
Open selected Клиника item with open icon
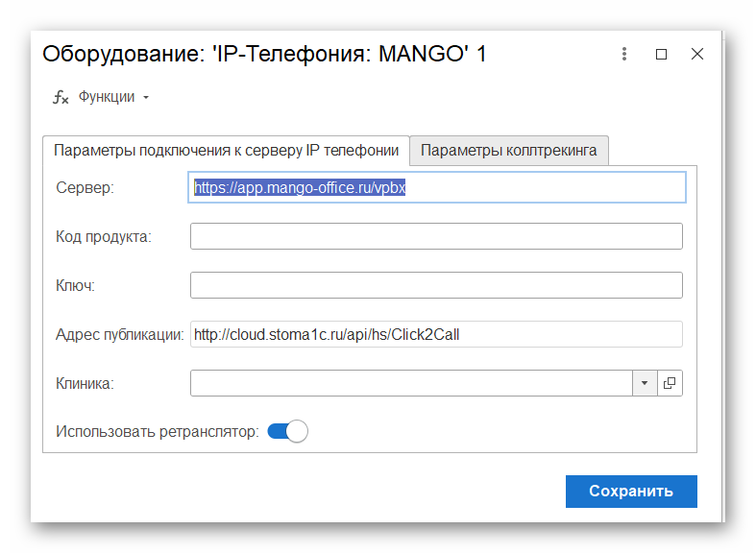pyautogui.click(x=670, y=383)
